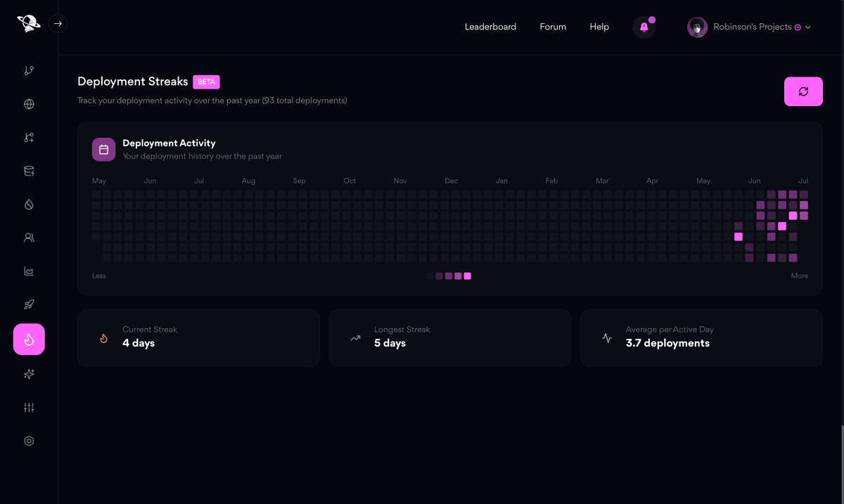Open the database icon in sidebar
The image size is (844, 504).
coord(29,171)
